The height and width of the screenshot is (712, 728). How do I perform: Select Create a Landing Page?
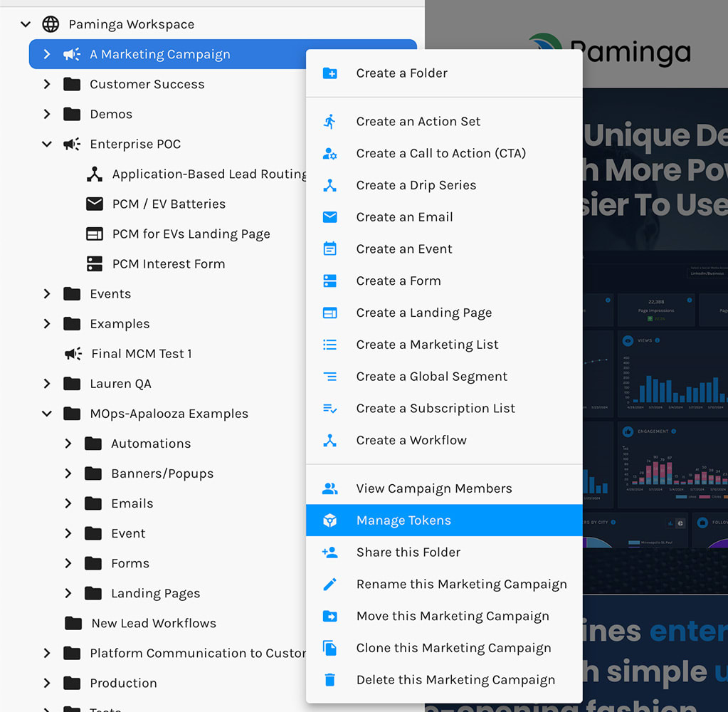(x=444, y=313)
